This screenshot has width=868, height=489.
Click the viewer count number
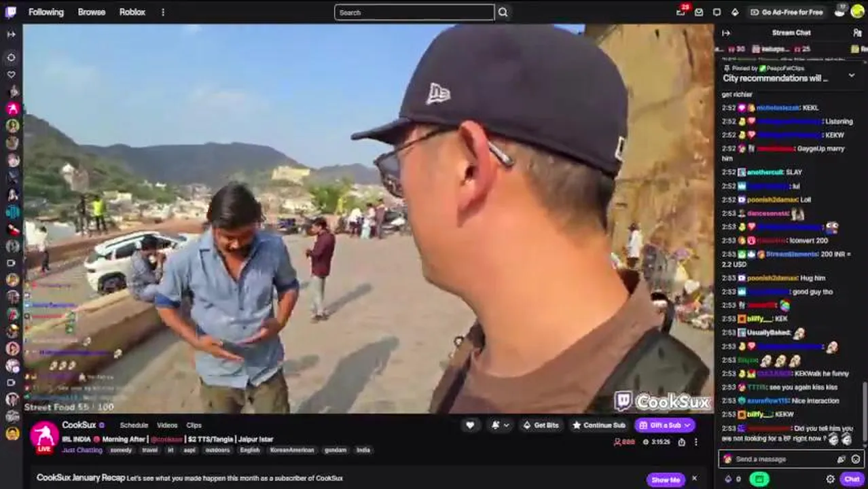pyautogui.click(x=628, y=442)
